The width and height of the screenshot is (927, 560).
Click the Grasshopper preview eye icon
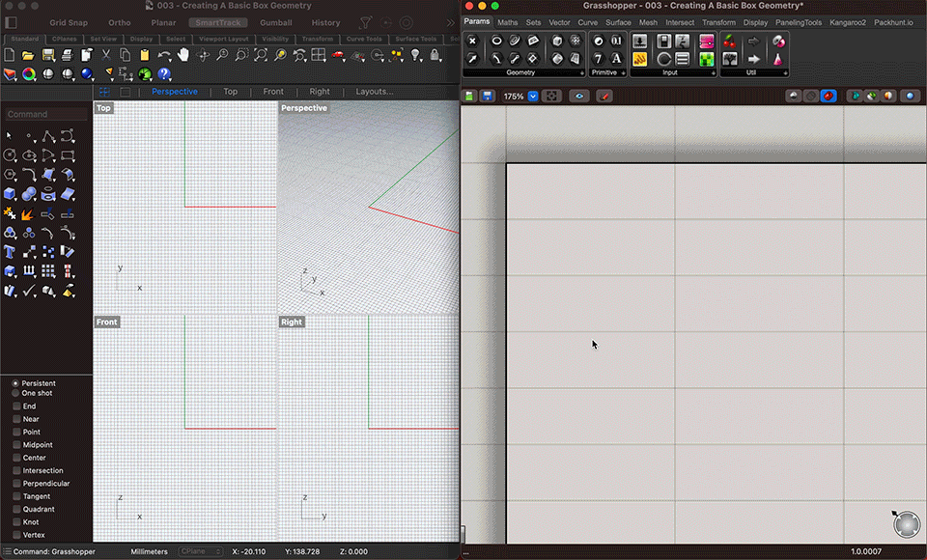tap(579, 97)
